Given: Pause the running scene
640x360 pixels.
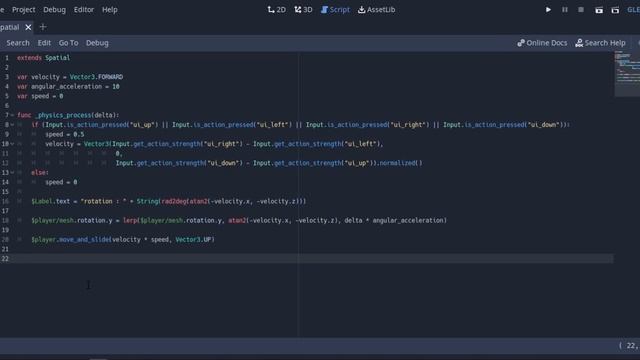Looking at the screenshot, I should (564, 9).
